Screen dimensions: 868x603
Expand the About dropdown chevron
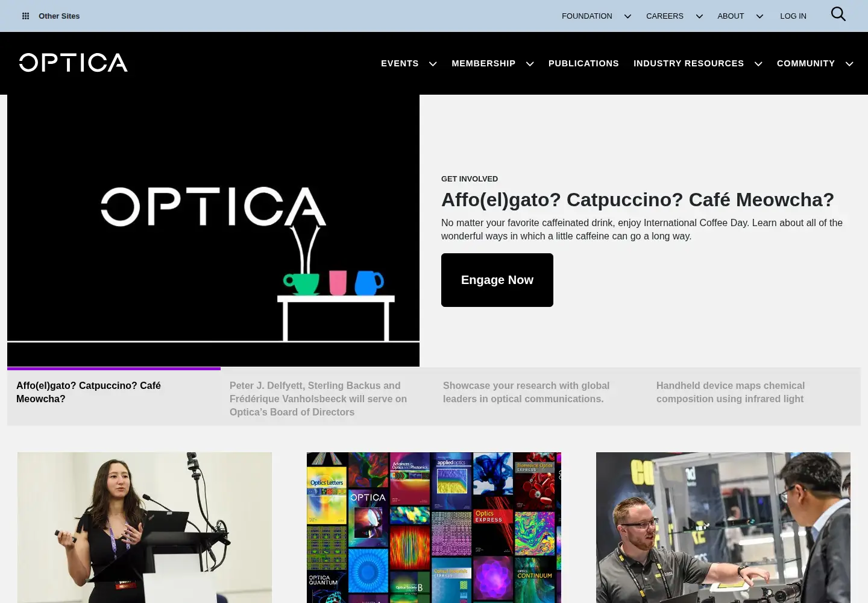point(759,16)
